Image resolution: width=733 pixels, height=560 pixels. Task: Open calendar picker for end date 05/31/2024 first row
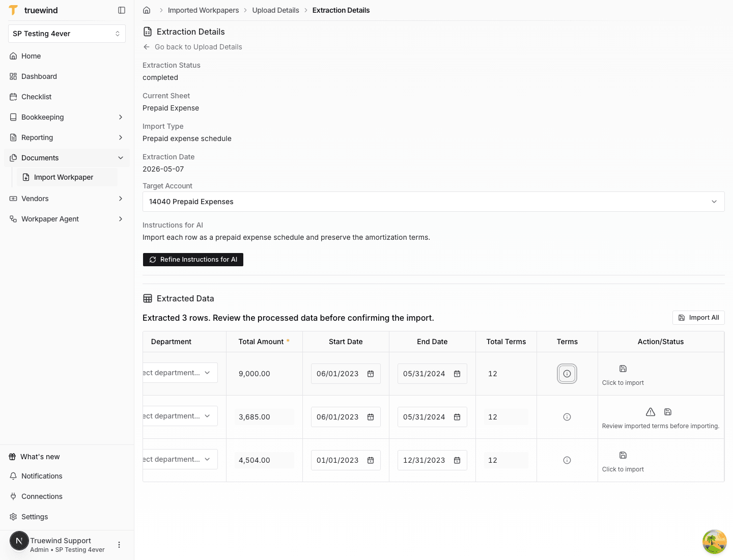coord(457,374)
